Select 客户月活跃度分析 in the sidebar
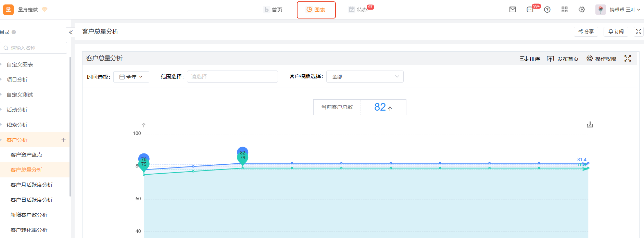The image size is (644, 238). tap(31, 185)
